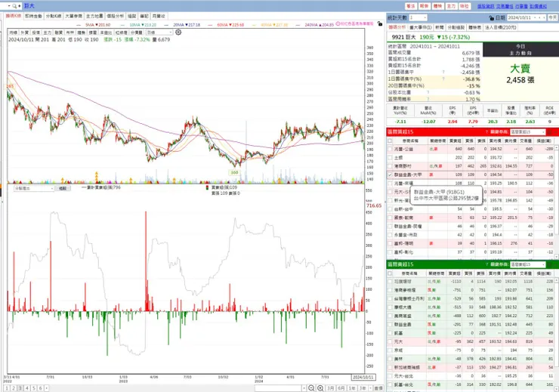Check the box for the 土銀 row
This screenshot has width=559, height=392.
390,158
